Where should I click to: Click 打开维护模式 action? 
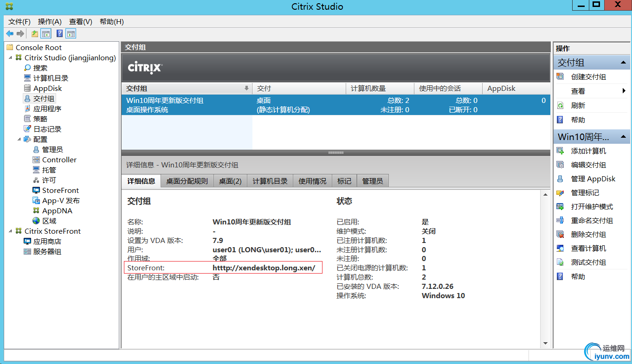592,207
